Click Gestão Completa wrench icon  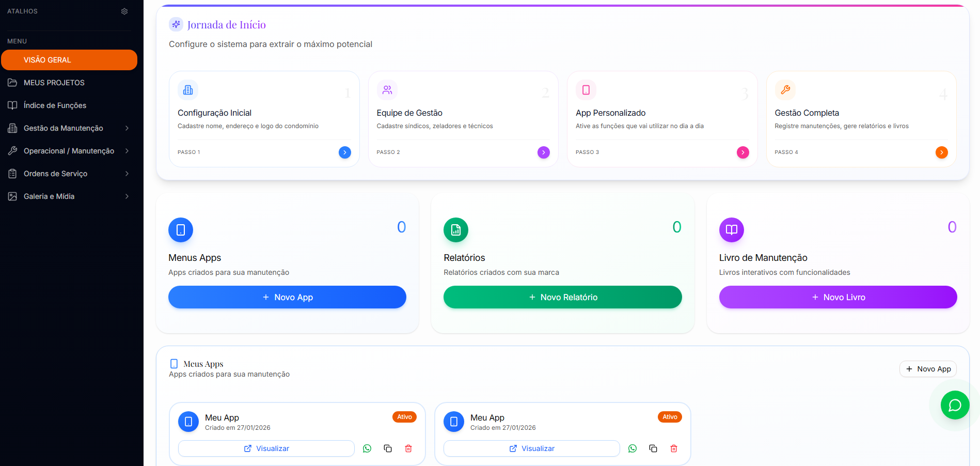point(785,90)
